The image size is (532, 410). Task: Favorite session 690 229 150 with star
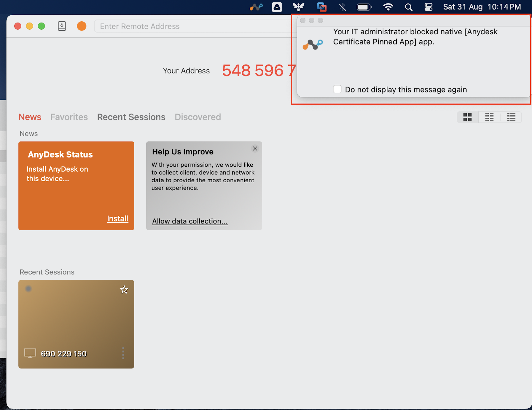124,290
